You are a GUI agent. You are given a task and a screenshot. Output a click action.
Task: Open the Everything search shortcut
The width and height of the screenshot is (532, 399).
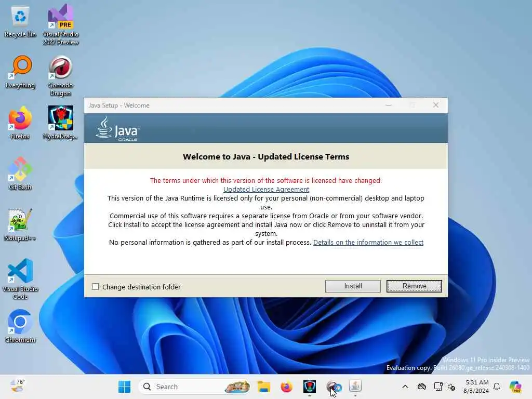20,72
